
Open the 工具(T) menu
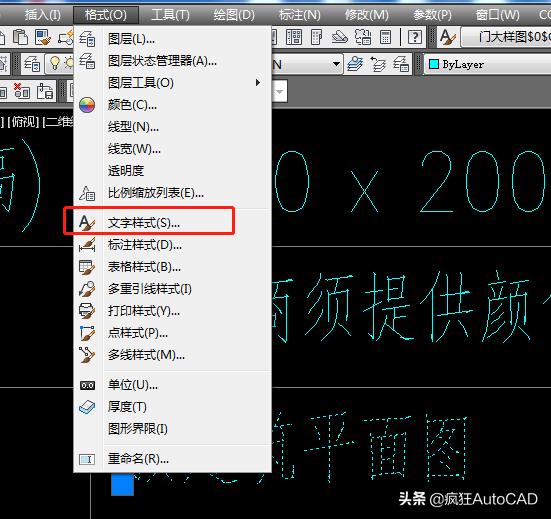pos(170,15)
